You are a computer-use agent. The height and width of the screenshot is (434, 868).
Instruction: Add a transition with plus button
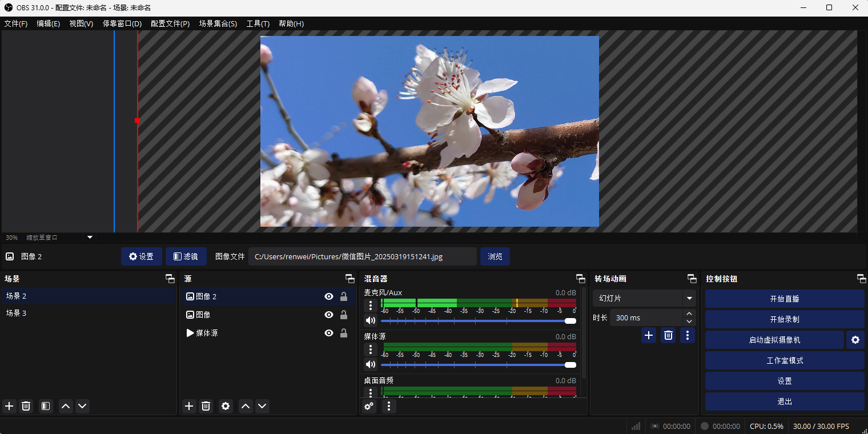click(x=649, y=335)
